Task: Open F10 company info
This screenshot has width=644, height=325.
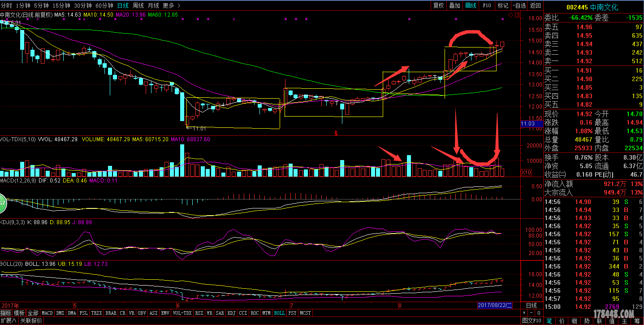Action: [487, 5]
